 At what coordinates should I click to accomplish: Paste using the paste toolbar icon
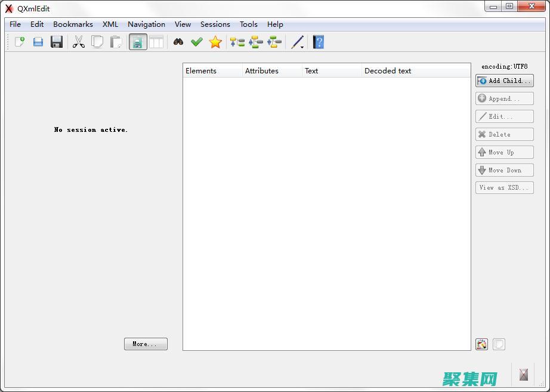tap(116, 42)
